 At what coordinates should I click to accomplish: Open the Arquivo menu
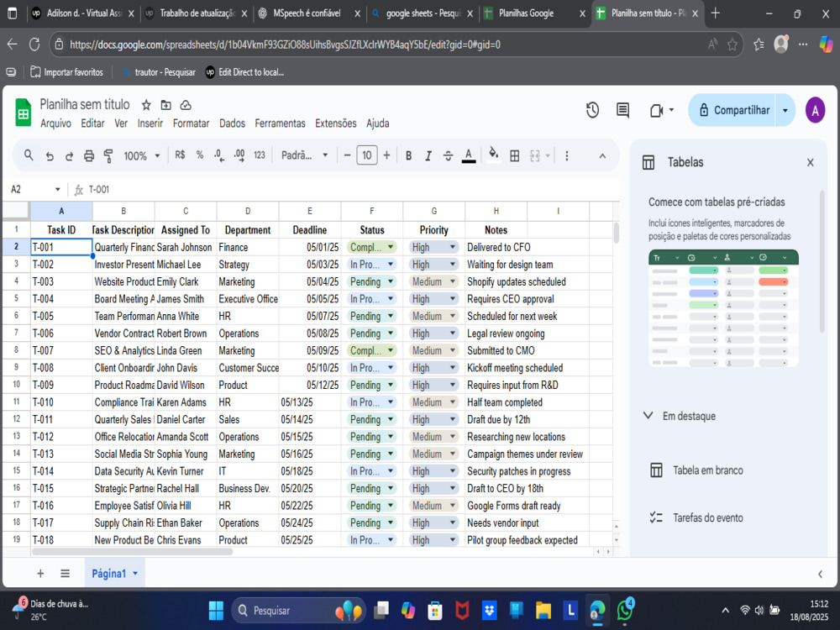pyautogui.click(x=55, y=123)
